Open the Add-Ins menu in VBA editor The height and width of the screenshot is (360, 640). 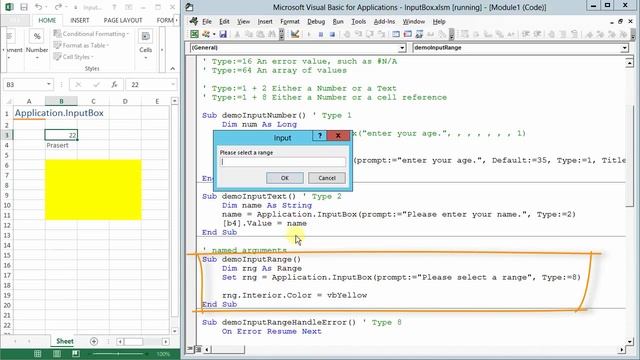point(384,22)
